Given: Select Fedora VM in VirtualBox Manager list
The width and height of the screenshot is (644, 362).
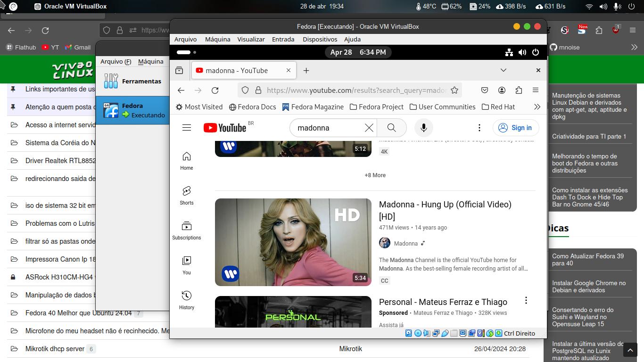Looking at the screenshot, I should pyautogui.click(x=132, y=110).
